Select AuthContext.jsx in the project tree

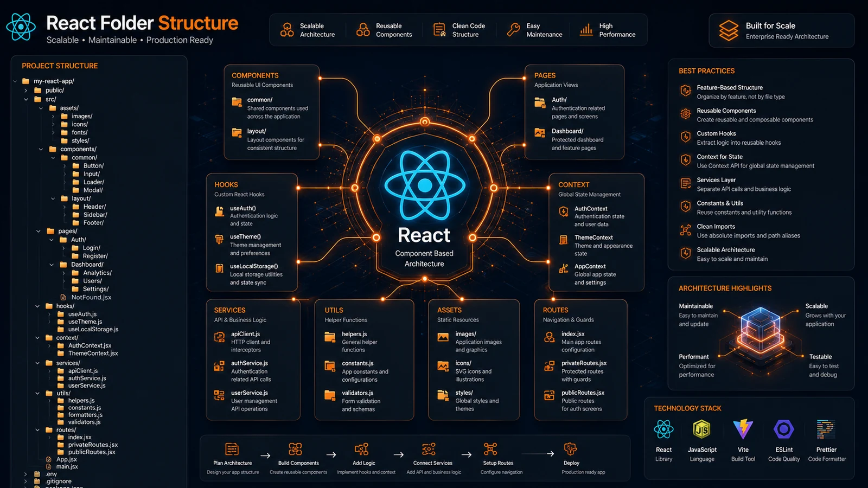click(90, 345)
